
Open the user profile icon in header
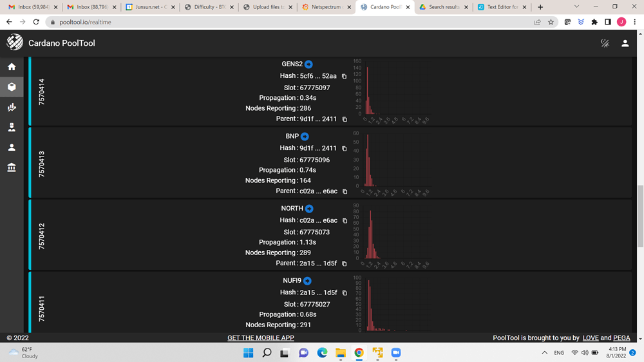[625, 43]
